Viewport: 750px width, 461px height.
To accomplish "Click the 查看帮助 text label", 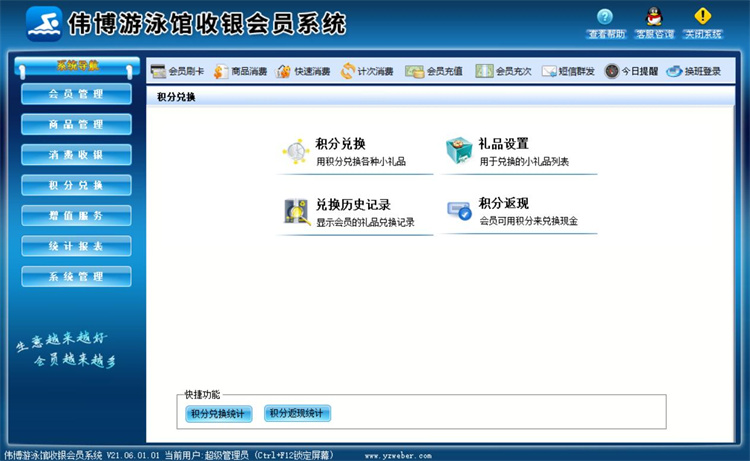I will pyautogui.click(x=606, y=34).
